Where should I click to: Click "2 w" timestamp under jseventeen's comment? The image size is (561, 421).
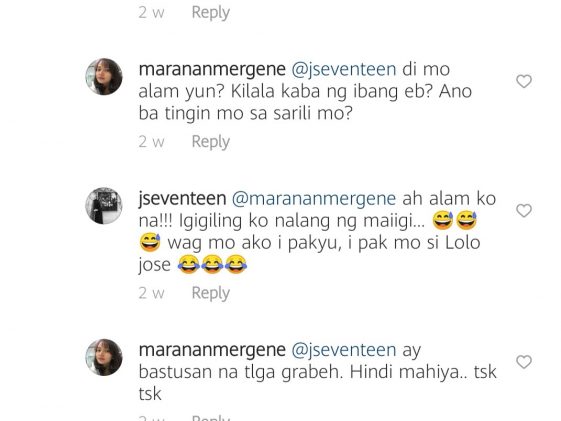coord(151,293)
